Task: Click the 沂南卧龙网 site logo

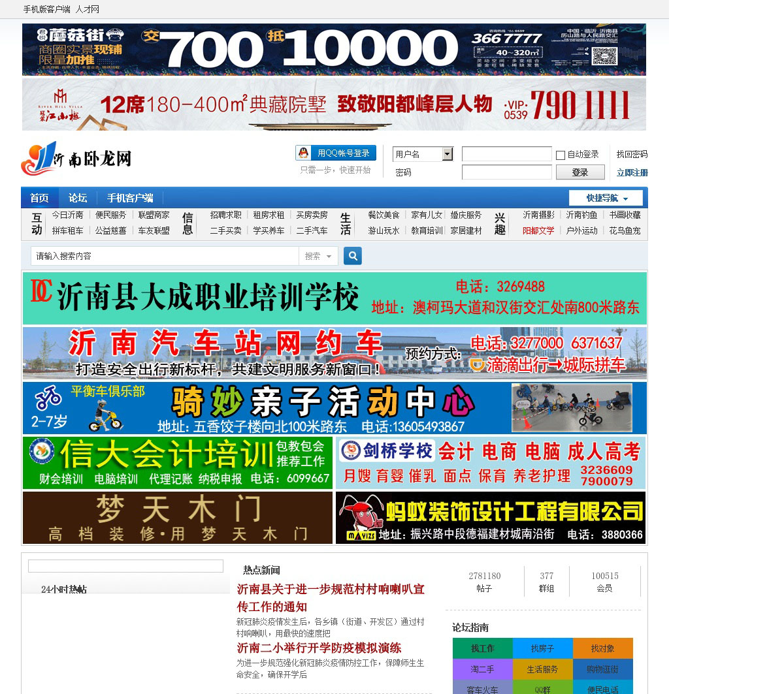Action: tap(76, 159)
